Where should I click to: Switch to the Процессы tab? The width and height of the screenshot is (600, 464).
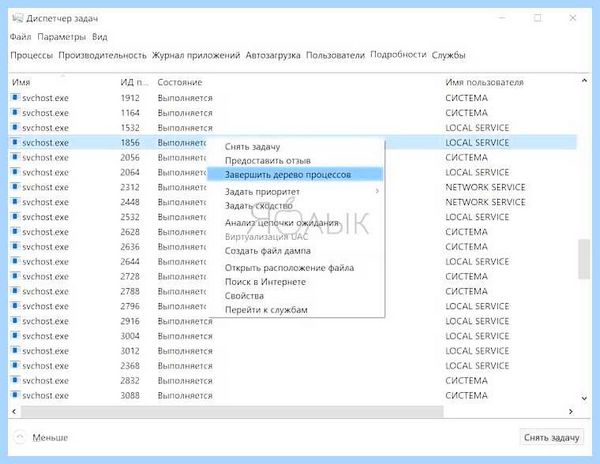pos(31,55)
